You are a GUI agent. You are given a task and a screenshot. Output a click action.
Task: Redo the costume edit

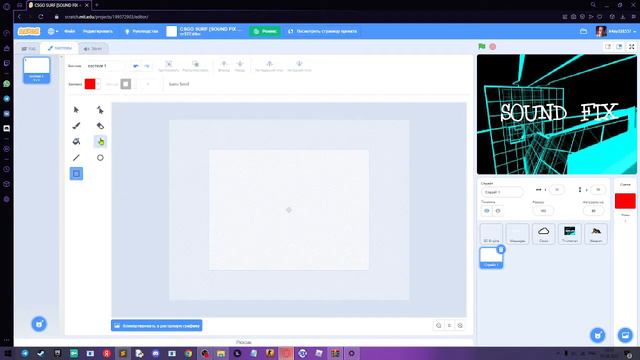point(147,66)
